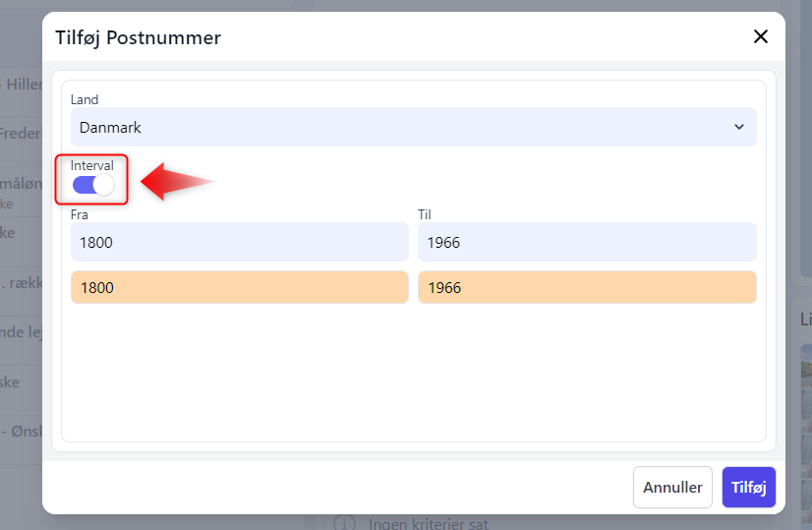Open the Danmark country selector
This screenshot has width=812, height=530.
coord(413,127)
